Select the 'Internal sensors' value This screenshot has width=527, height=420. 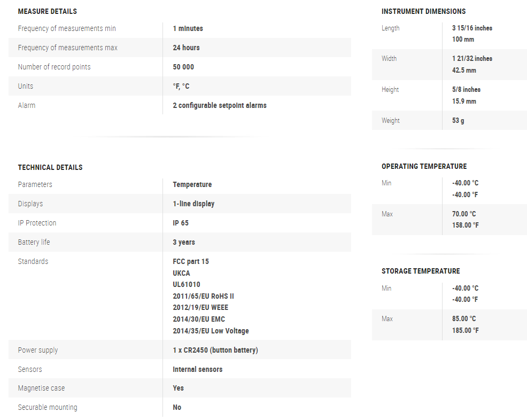pos(197,369)
